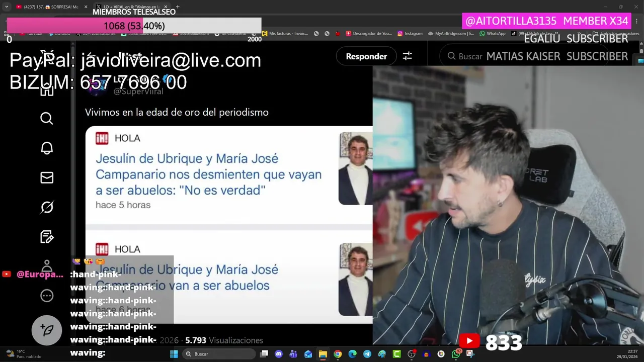Open Mis facturas bookmark

click(285, 34)
